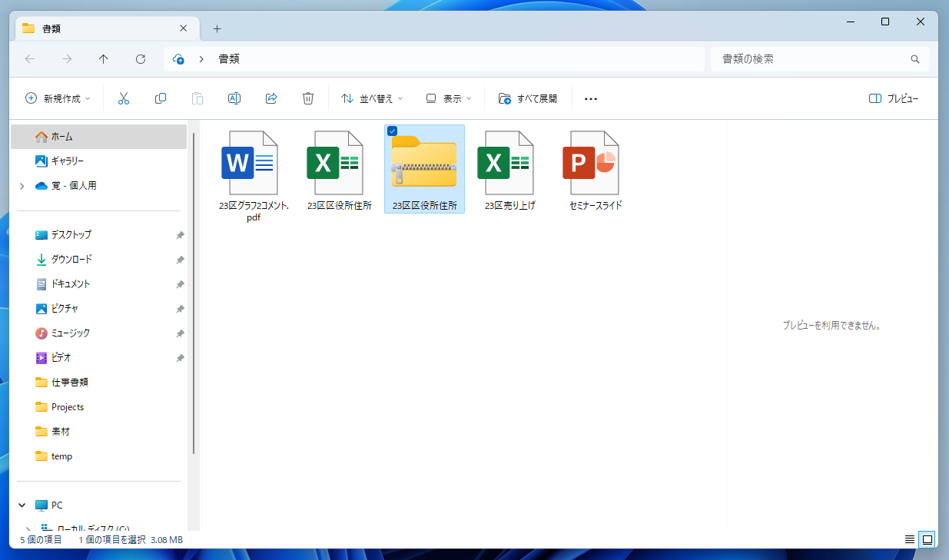
Task: Open Projects folder in sidebar
Action: [x=99, y=407]
